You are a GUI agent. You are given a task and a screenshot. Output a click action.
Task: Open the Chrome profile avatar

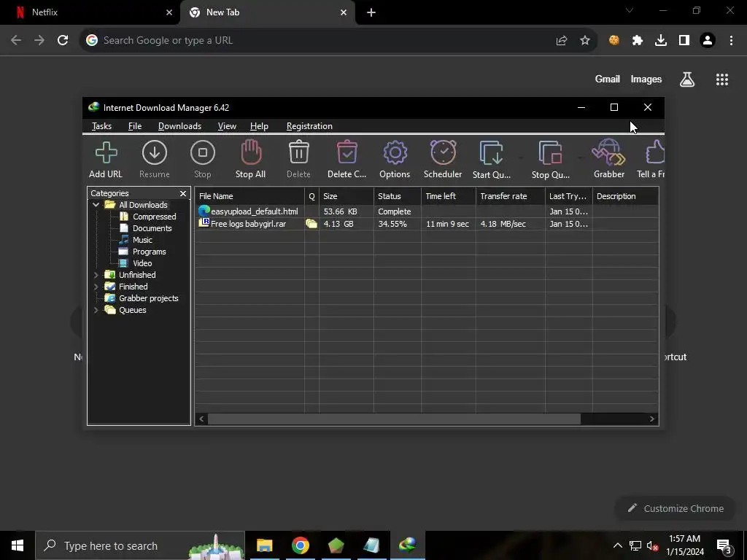click(x=708, y=41)
